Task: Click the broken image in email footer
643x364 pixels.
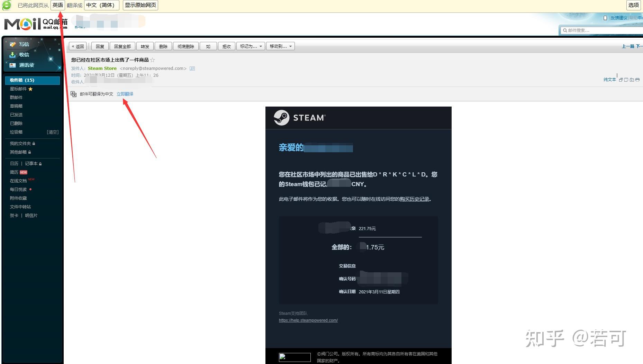Action: coord(295,357)
